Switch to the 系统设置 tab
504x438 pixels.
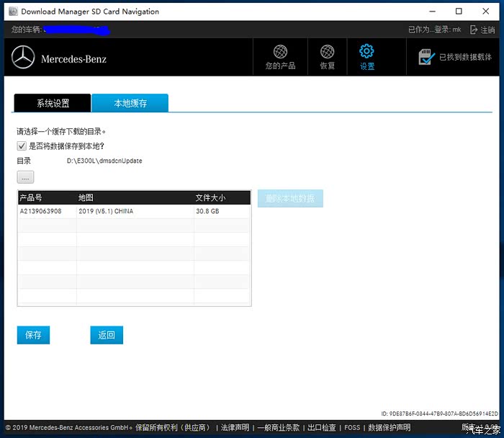tap(53, 103)
